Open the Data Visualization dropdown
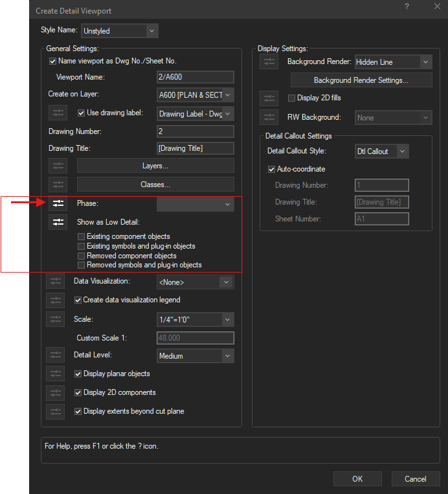The height and width of the screenshot is (494, 448). click(x=195, y=282)
